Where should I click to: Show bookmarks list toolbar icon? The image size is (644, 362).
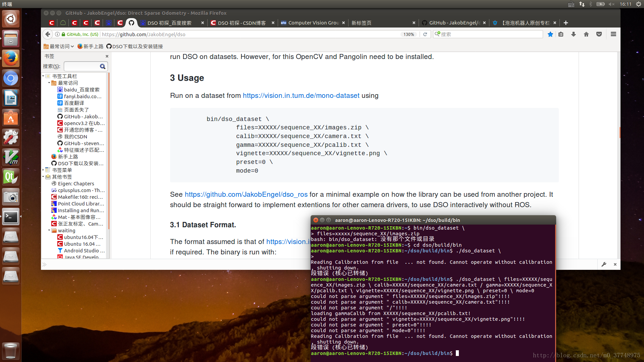pyautogui.click(x=561, y=34)
